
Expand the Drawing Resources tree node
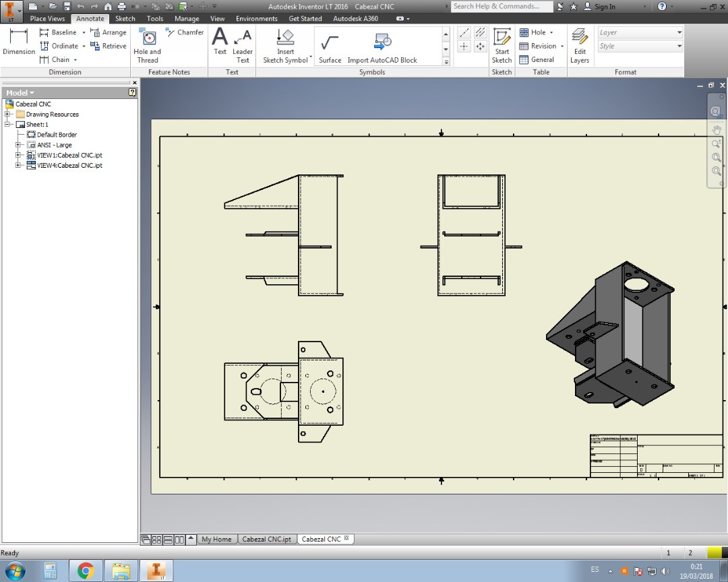tap(7, 114)
